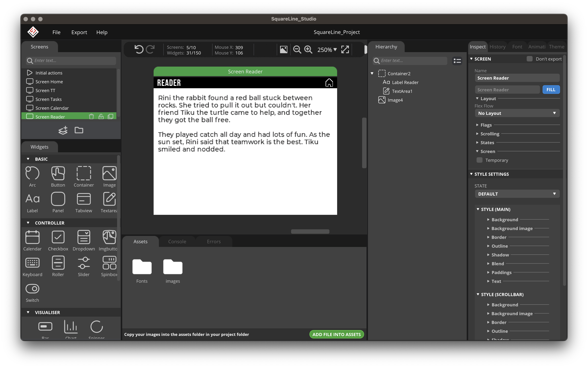This screenshot has width=588, height=368.
Task: Collapse the BASIC widgets group
Action: 28,159
